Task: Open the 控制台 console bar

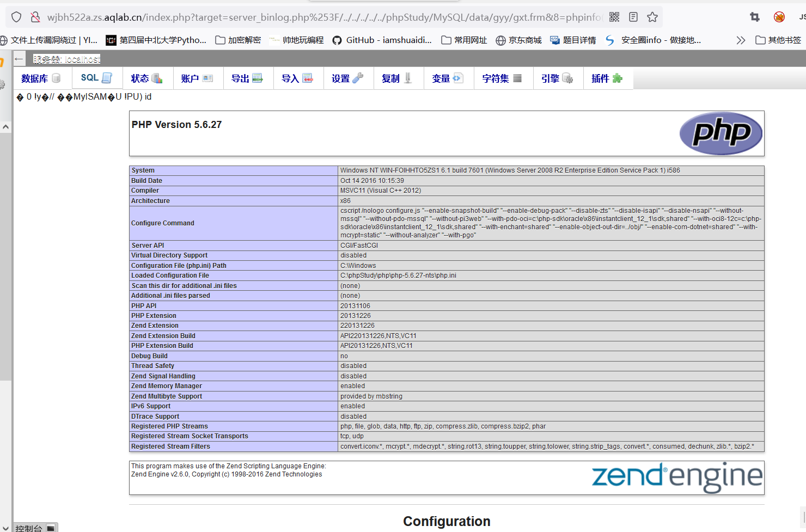Action: pos(35,528)
